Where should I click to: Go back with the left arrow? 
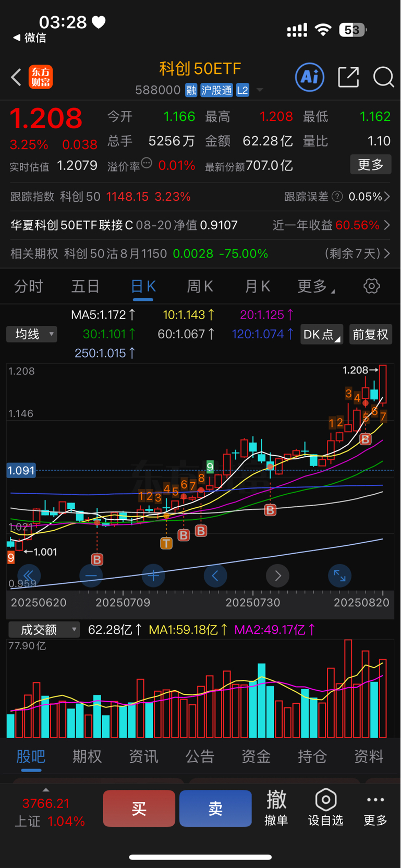tap(16, 77)
